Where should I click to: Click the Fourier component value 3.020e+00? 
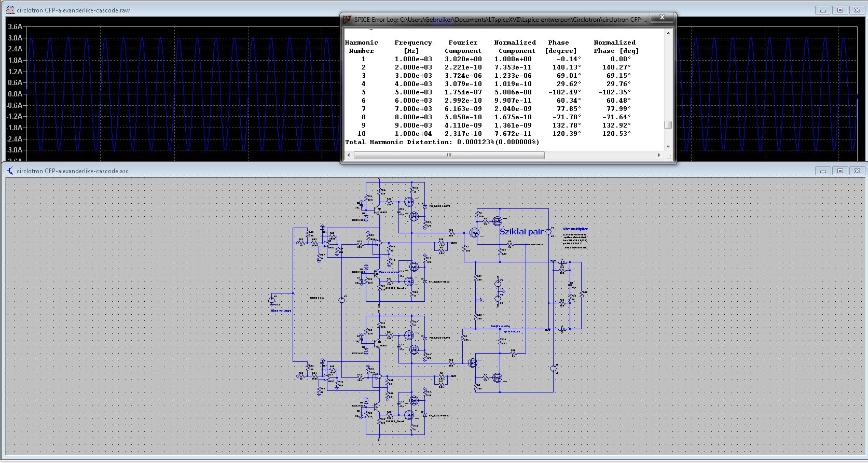click(x=463, y=59)
